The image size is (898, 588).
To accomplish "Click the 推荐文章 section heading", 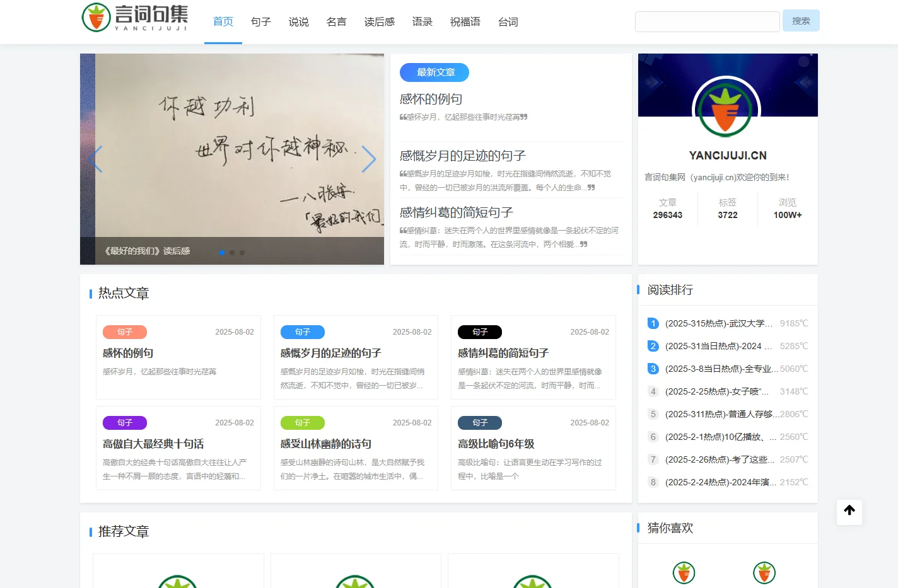I will pyautogui.click(x=124, y=531).
